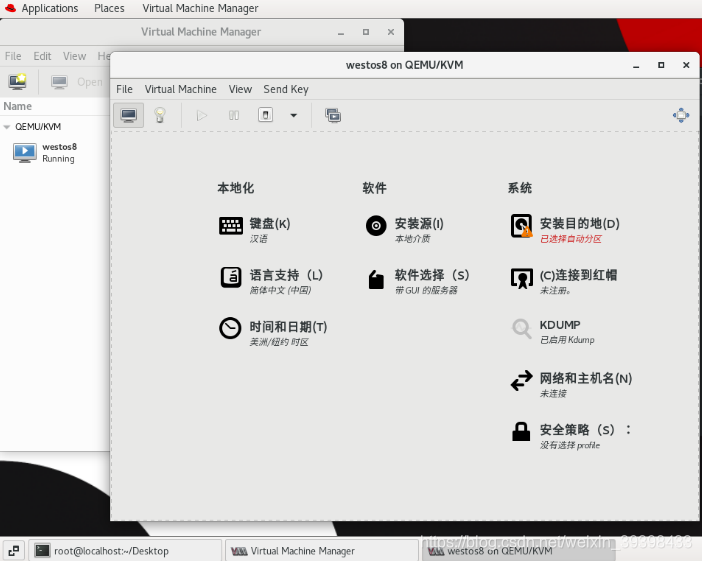Click the Pause virtual machine icon

pyautogui.click(x=234, y=116)
